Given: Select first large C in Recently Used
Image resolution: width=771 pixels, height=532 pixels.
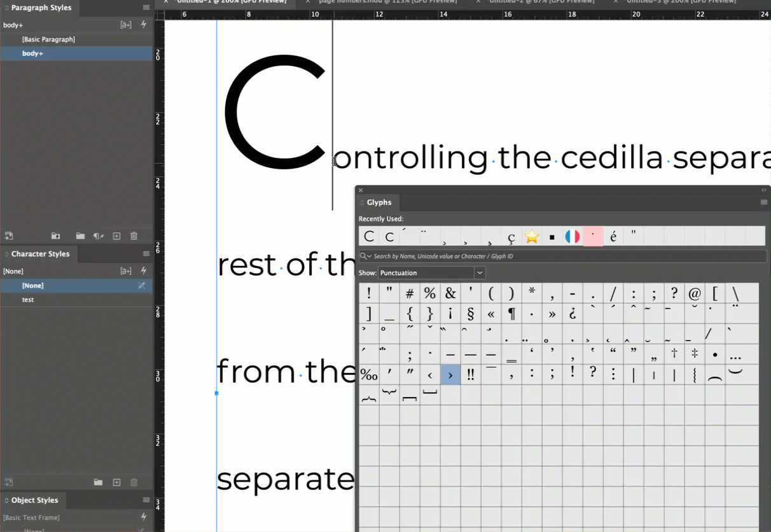Looking at the screenshot, I should coord(369,236).
